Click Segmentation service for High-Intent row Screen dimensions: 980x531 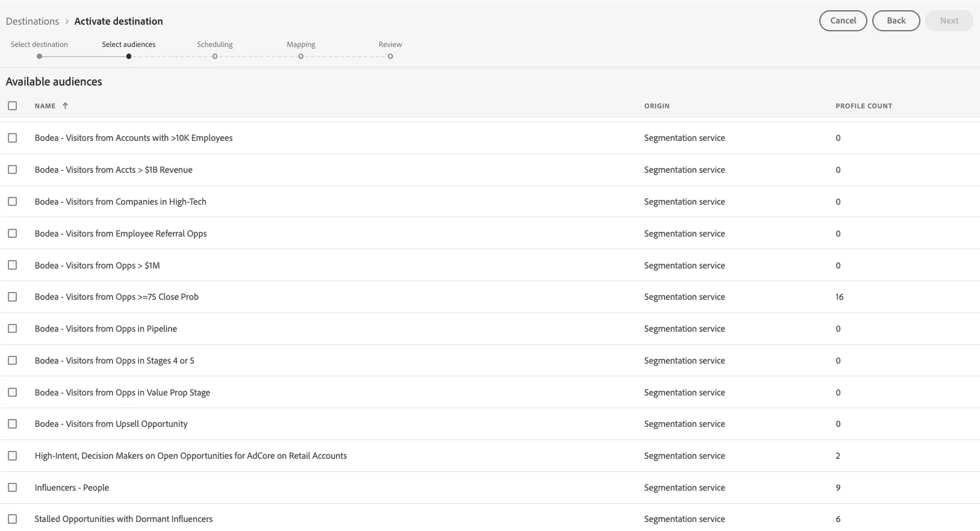[x=684, y=456]
